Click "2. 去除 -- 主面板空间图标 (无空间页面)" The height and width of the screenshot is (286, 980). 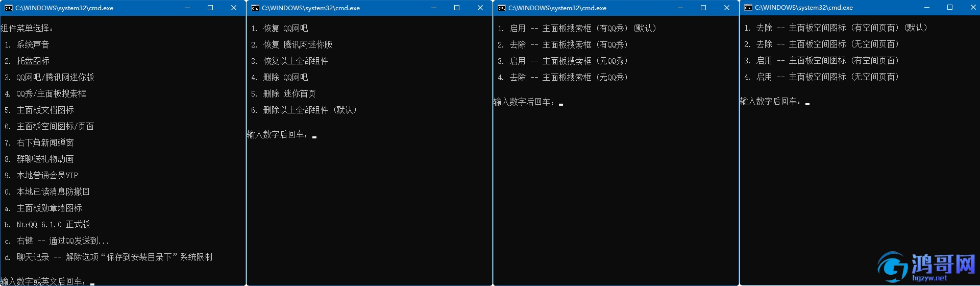(822, 44)
